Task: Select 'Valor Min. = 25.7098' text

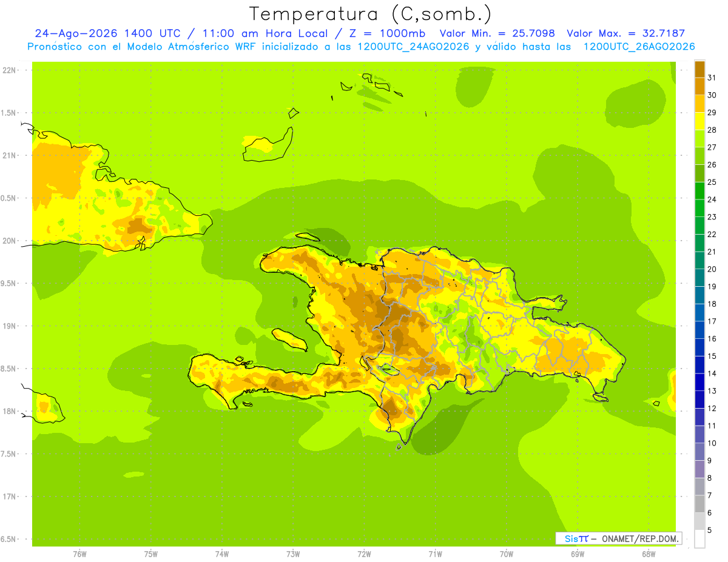Action: (497, 34)
